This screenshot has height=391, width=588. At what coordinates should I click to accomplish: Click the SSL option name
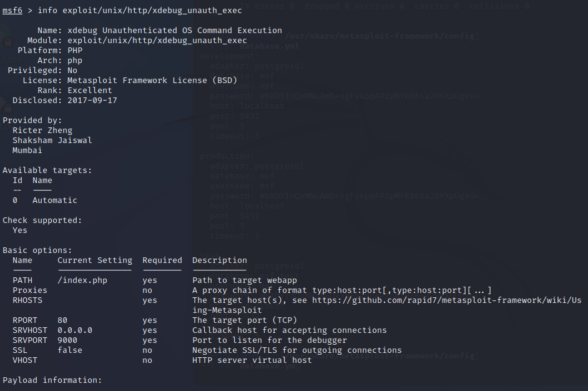click(x=20, y=350)
